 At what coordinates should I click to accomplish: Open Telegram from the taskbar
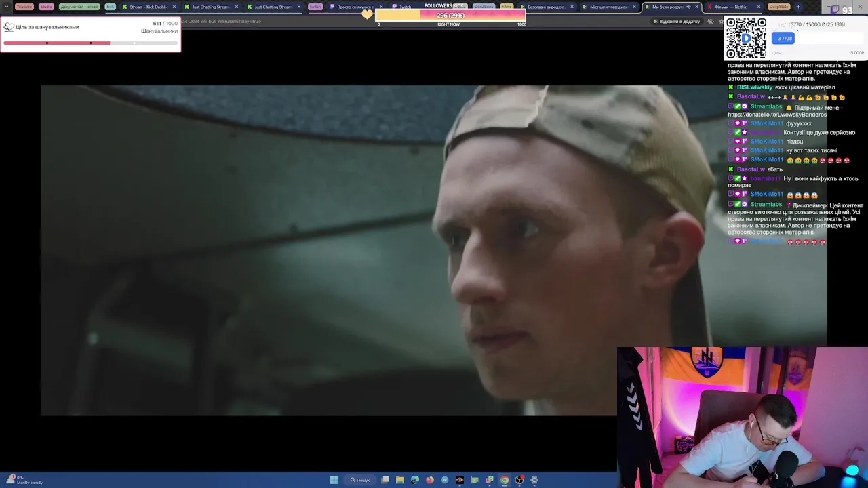pyautogui.click(x=445, y=480)
